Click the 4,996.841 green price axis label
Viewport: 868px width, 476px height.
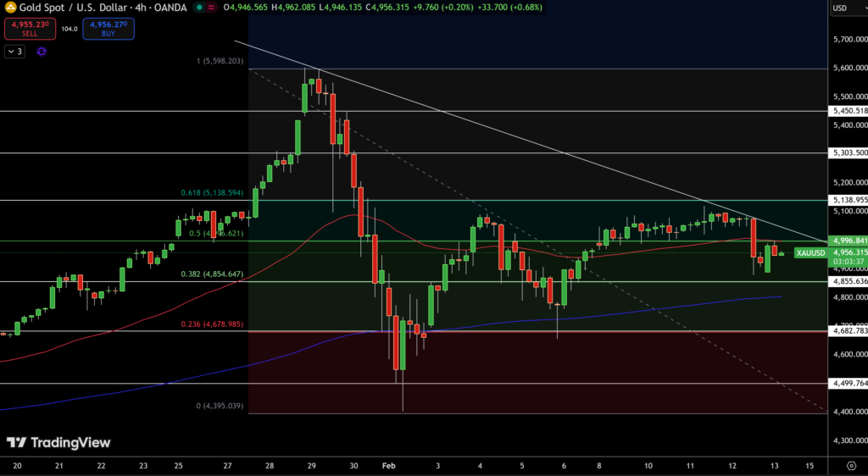(849, 240)
